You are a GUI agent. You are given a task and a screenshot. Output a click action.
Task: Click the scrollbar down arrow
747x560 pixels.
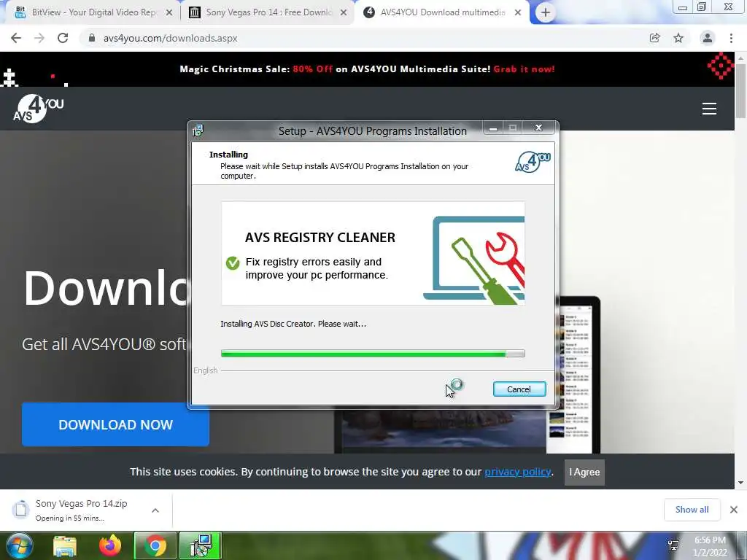coord(740,483)
